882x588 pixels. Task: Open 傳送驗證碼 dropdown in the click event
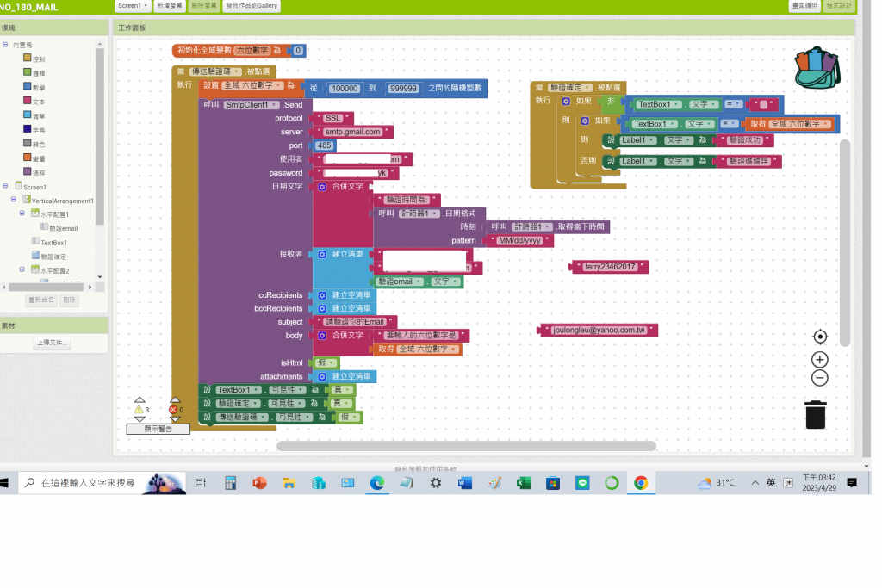tap(214, 72)
